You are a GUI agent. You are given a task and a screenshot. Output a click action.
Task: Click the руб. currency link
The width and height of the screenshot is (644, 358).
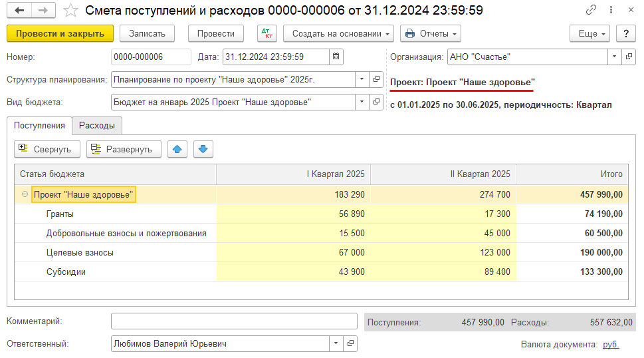pyautogui.click(x=611, y=344)
